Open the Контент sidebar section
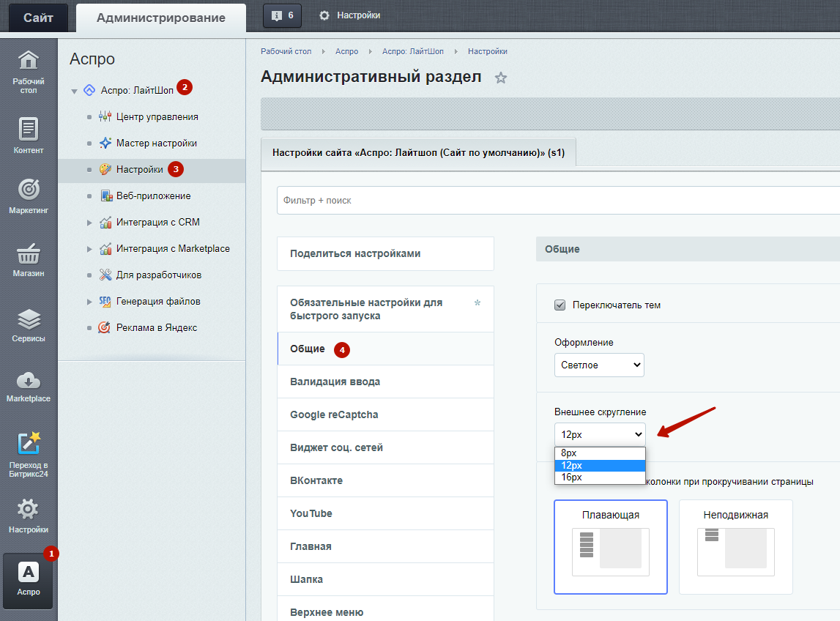 (x=29, y=135)
